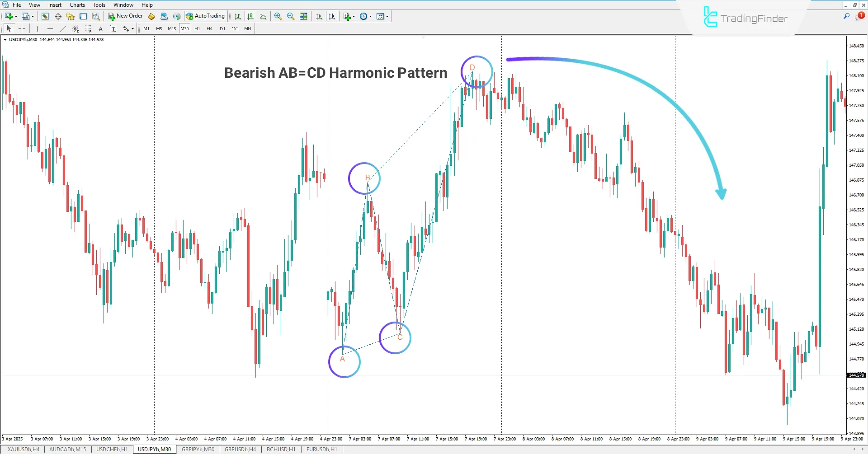Viewport: 868px width, 454px height.
Task: Toggle AutoTrading on
Action: 206,16
